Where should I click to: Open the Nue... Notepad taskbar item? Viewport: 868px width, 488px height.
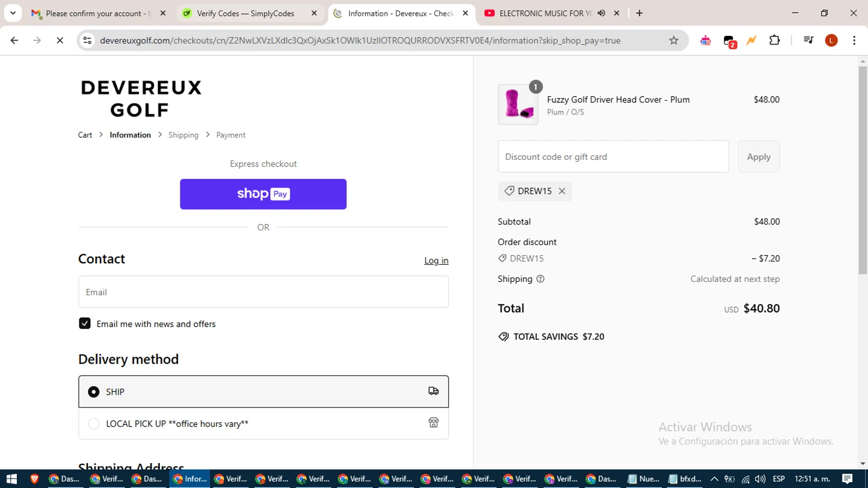643,479
